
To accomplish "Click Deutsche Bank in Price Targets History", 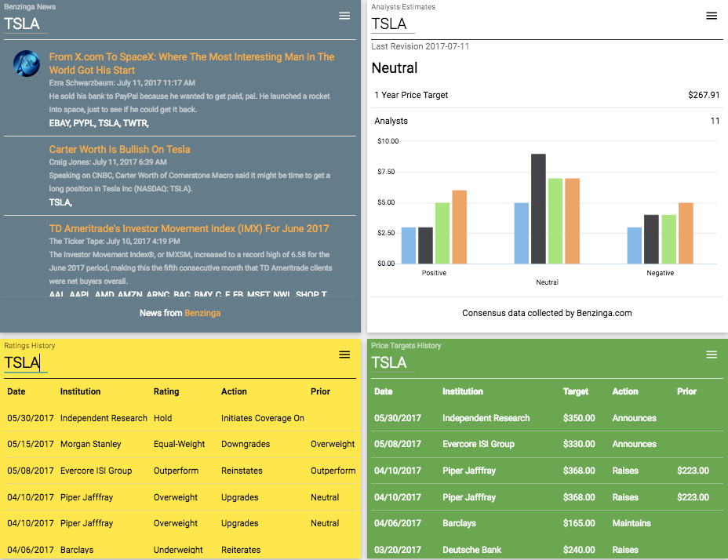I will (x=471, y=550).
